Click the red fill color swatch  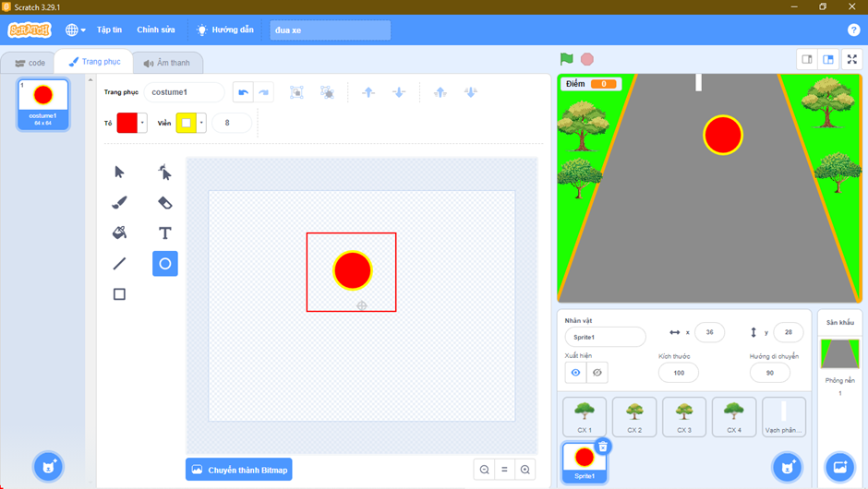pyautogui.click(x=127, y=123)
